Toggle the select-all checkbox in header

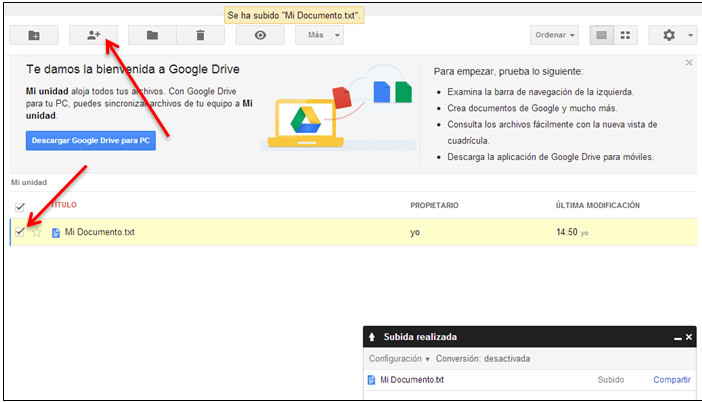(x=20, y=207)
